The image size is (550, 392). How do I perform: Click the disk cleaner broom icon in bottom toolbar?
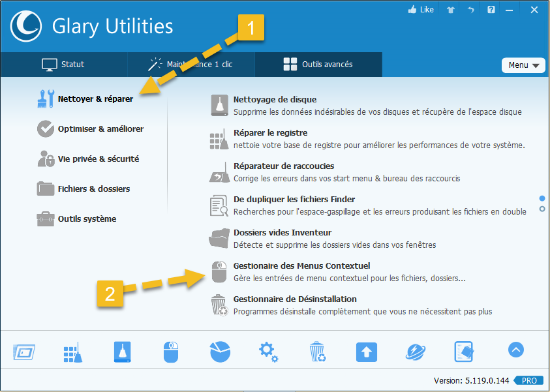pyautogui.click(x=122, y=352)
